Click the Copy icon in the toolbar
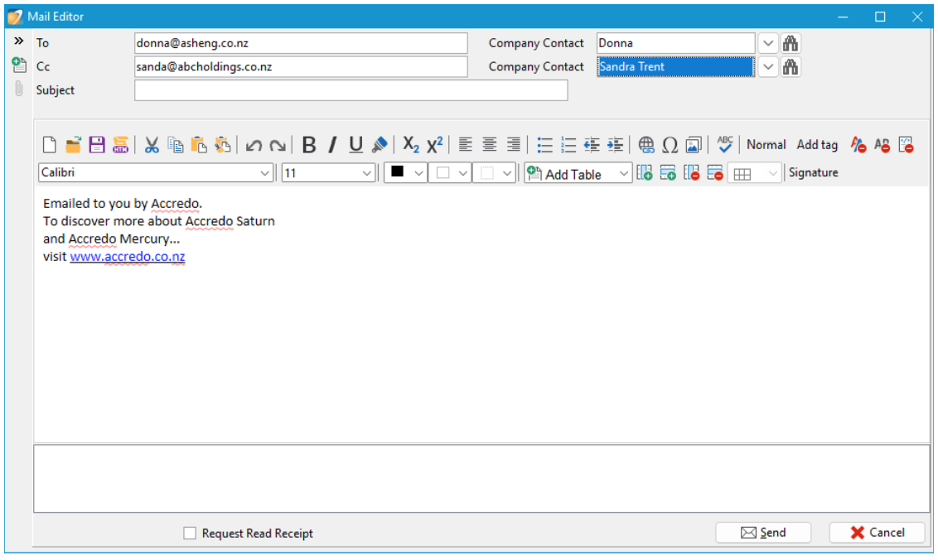The width and height of the screenshot is (938, 560). pos(176,145)
